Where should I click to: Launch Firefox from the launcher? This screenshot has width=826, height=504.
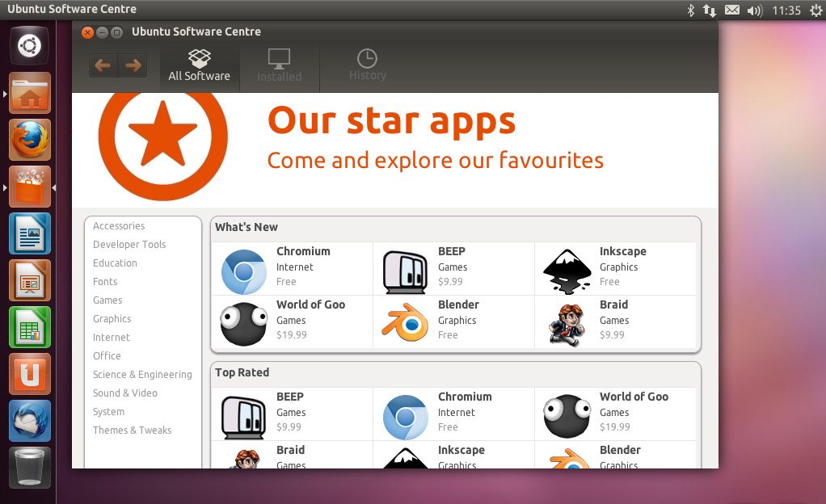29,140
